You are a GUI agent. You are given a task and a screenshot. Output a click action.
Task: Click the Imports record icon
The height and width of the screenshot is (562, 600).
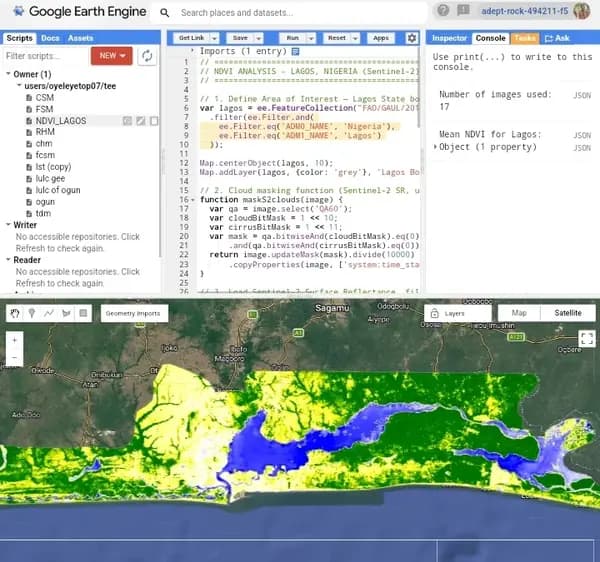(x=295, y=51)
